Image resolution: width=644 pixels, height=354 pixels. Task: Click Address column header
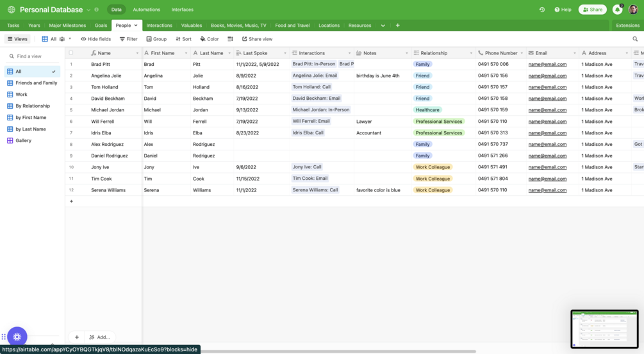(604, 53)
